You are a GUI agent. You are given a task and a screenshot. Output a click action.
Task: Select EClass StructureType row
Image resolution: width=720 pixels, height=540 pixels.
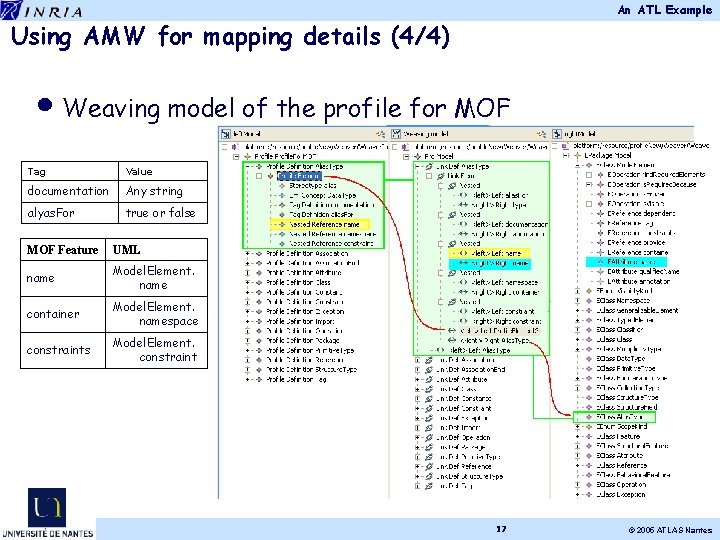(627, 398)
